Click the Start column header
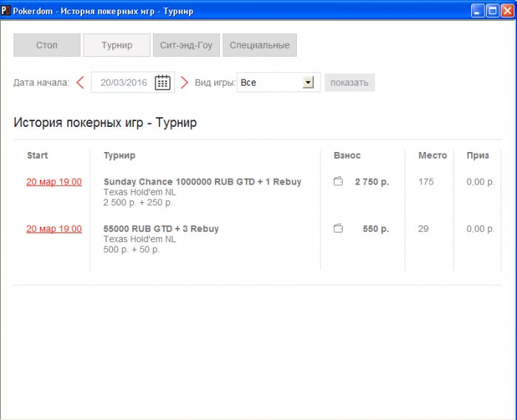517x420 pixels. tap(37, 155)
